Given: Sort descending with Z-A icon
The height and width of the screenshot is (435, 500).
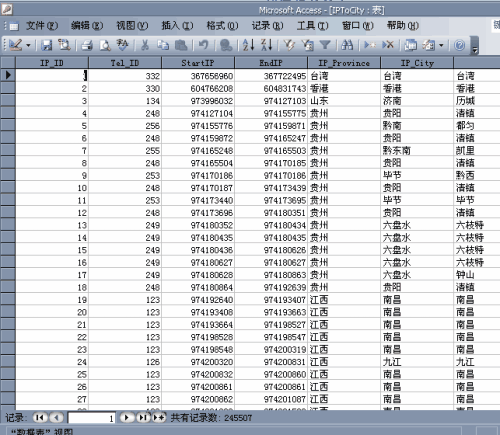Looking at the screenshot, I should pyautogui.click(x=267, y=45).
